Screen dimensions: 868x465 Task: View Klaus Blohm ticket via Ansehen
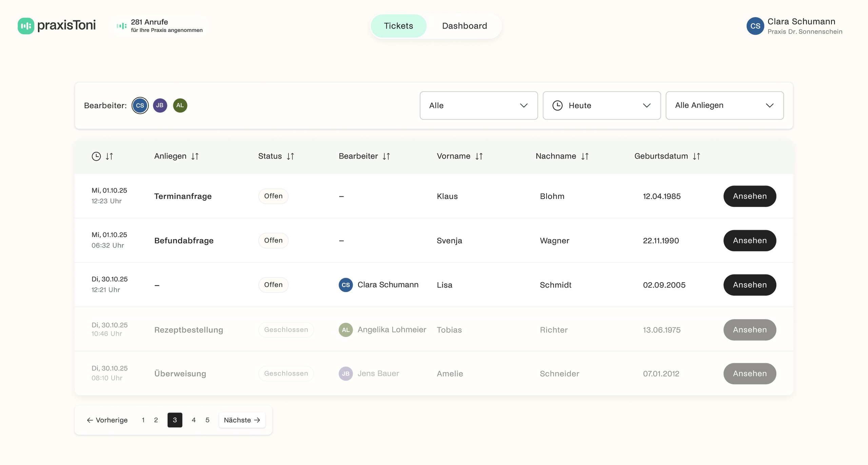(750, 196)
